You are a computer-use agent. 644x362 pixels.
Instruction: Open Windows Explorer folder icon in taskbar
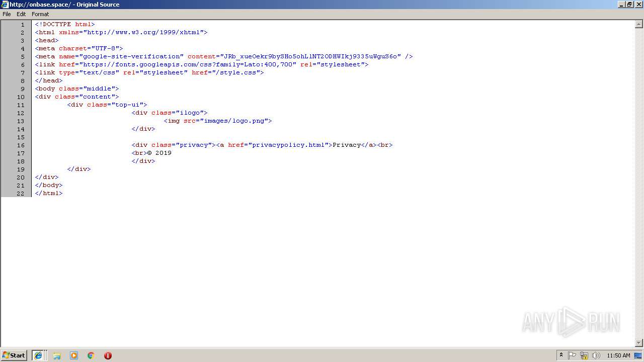point(57,355)
